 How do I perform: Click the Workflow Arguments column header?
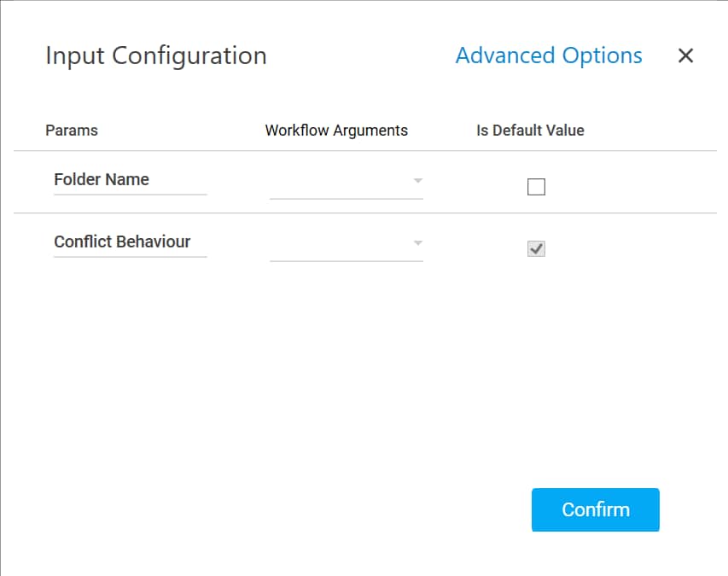pyautogui.click(x=336, y=131)
